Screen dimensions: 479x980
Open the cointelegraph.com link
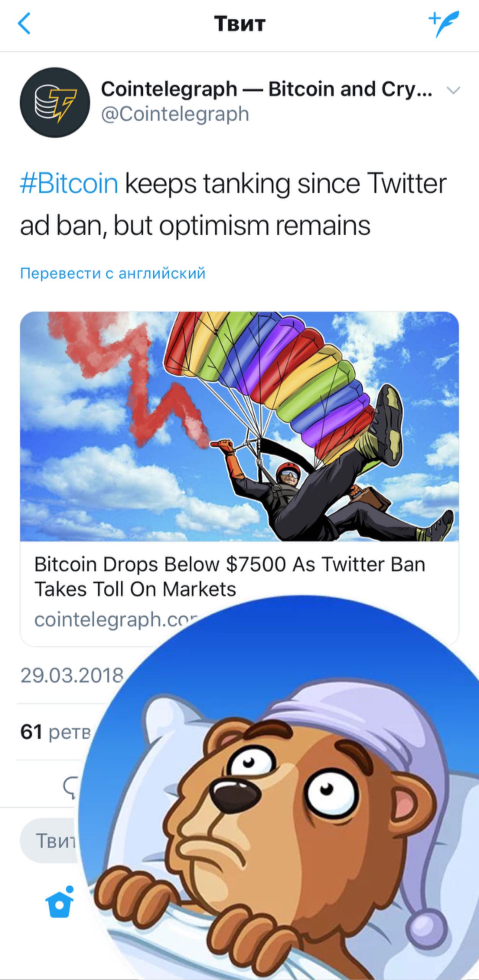116,619
